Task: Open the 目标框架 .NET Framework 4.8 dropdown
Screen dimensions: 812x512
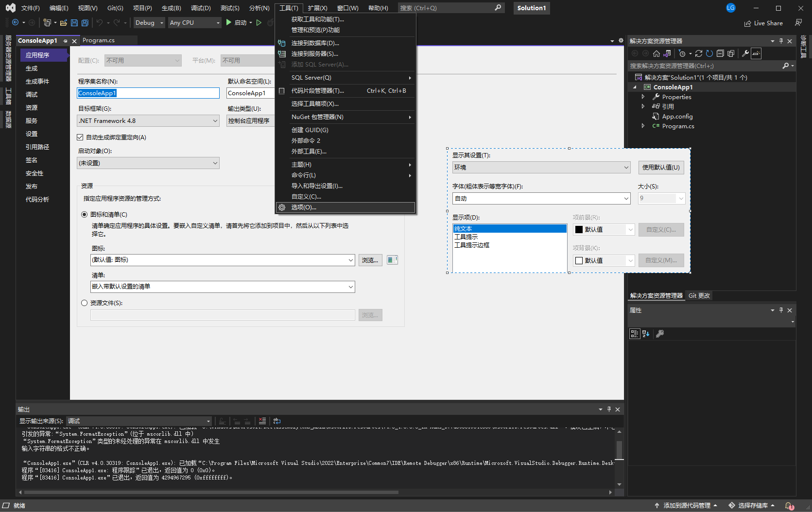Action: coord(148,121)
